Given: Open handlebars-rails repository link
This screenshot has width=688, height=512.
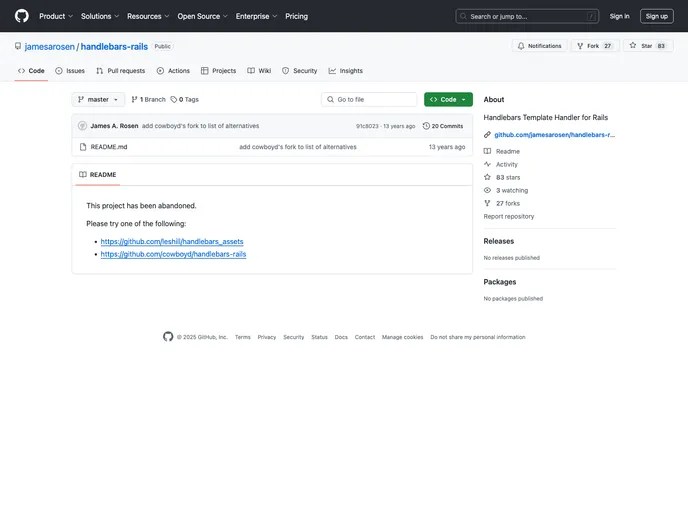Looking at the screenshot, I should (x=114, y=47).
